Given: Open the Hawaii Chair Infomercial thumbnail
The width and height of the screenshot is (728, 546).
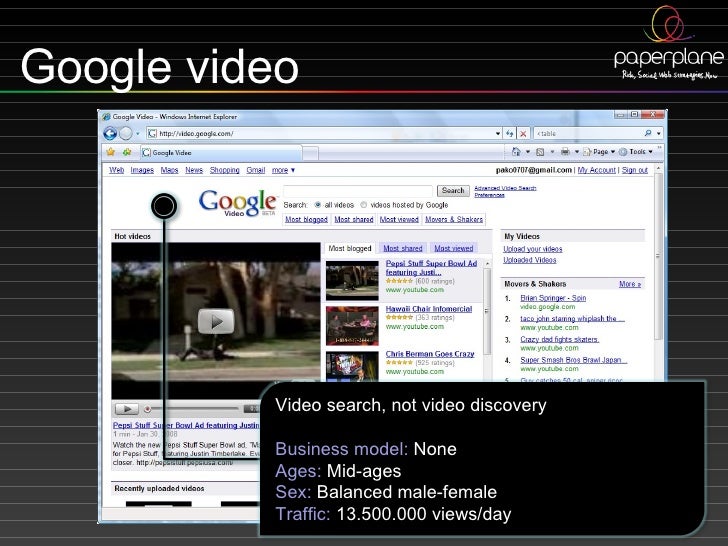Looking at the screenshot, I should coord(352,326).
